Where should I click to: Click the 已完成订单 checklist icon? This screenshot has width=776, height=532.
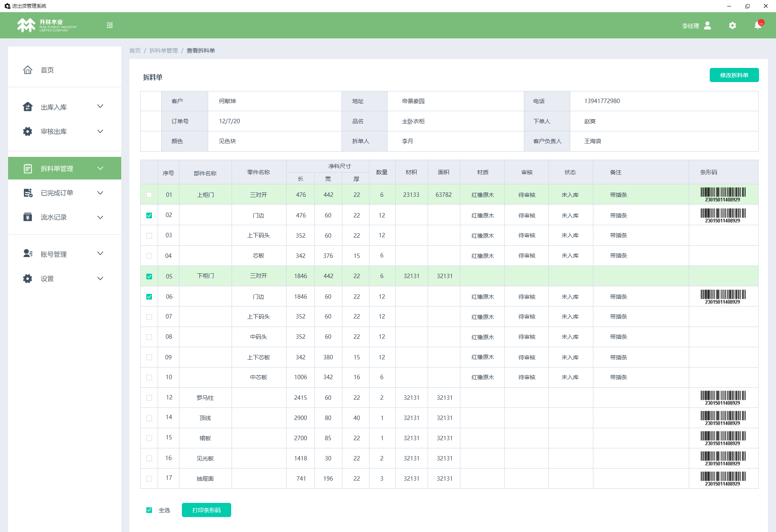click(x=28, y=193)
